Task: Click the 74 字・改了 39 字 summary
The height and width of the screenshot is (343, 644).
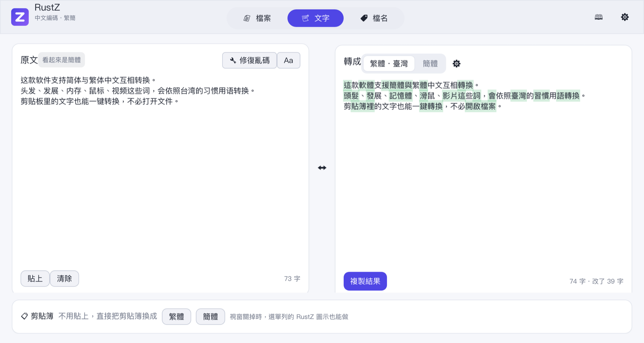Action: pos(597,281)
